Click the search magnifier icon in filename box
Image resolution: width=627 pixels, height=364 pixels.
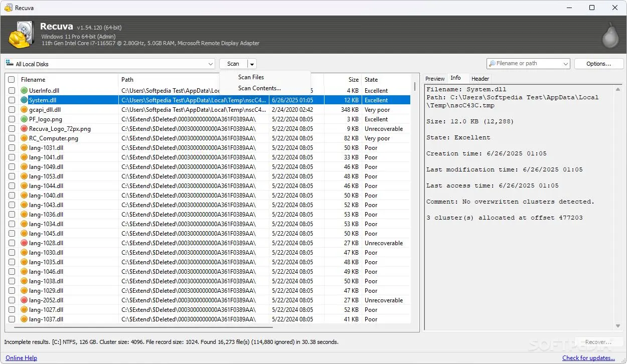pos(492,64)
